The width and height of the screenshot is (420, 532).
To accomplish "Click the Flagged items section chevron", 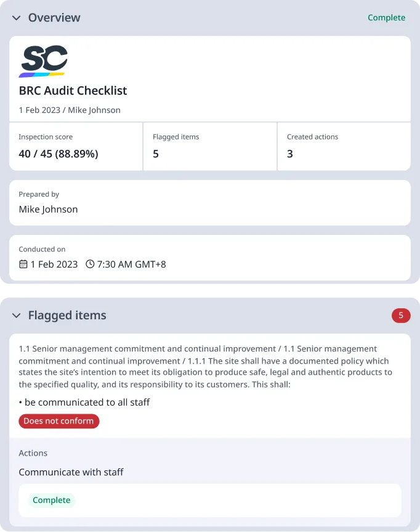I will tap(15, 315).
